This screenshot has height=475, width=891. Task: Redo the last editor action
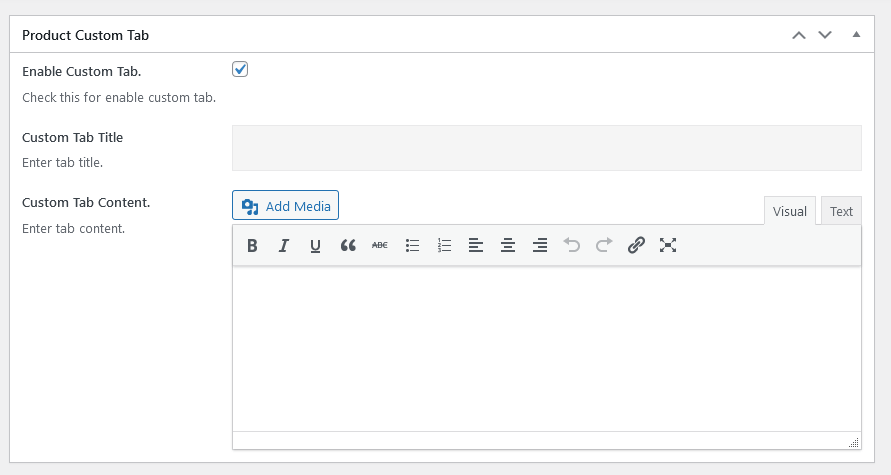pyautogui.click(x=604, y=245)
